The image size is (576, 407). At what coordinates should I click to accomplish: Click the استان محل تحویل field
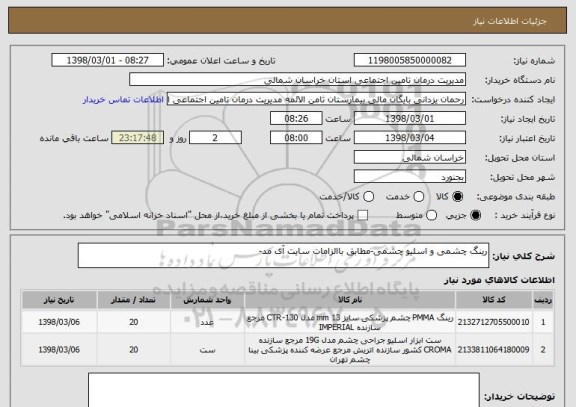(x=410, y=158)
